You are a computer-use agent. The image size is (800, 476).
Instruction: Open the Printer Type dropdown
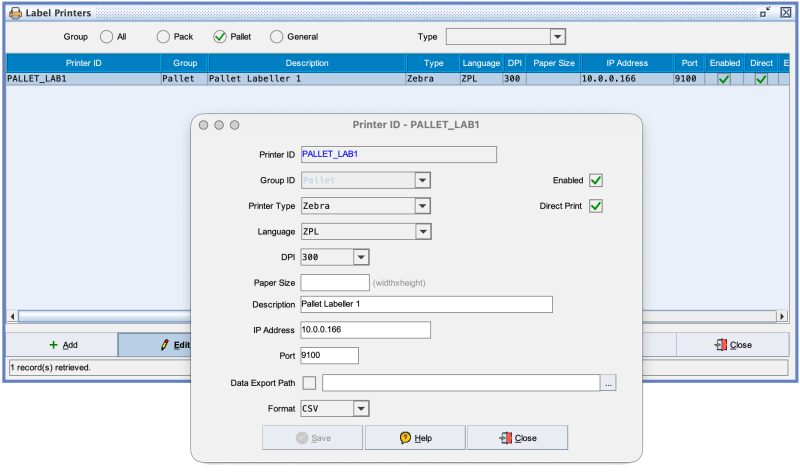(x=422, y=206)
